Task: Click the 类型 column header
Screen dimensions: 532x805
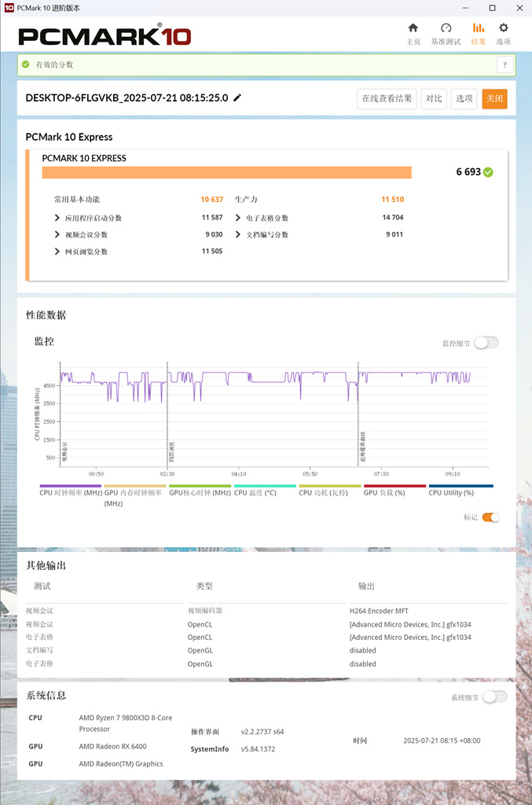Action: (204, 586)
